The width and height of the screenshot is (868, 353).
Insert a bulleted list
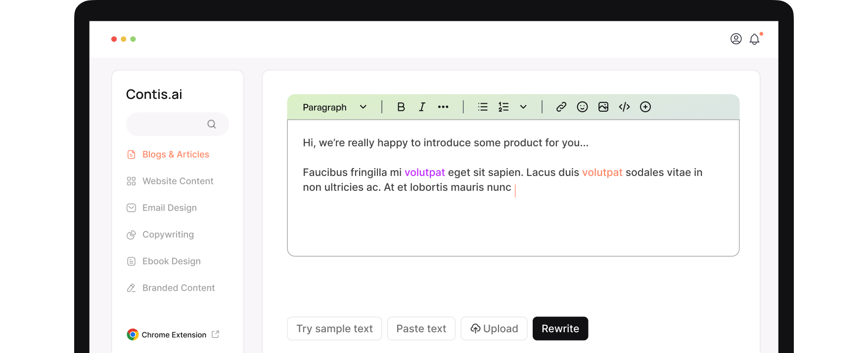(483, 107)
